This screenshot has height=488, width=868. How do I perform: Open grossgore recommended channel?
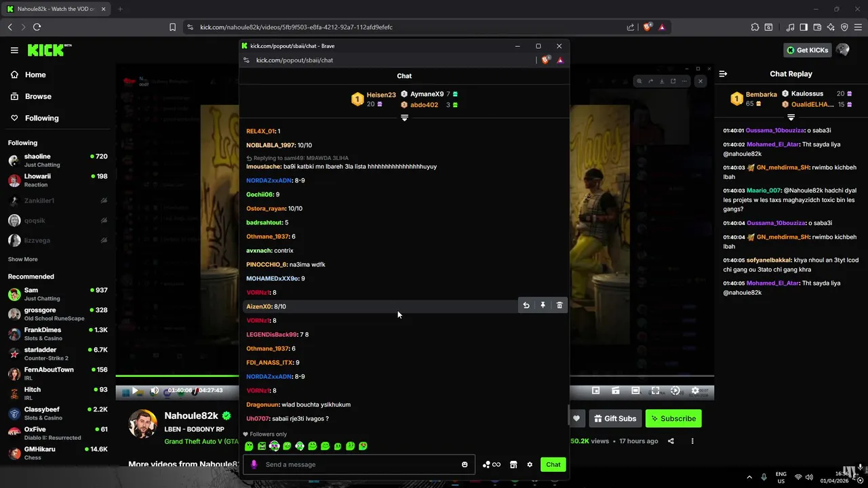(x=58, y=314)
